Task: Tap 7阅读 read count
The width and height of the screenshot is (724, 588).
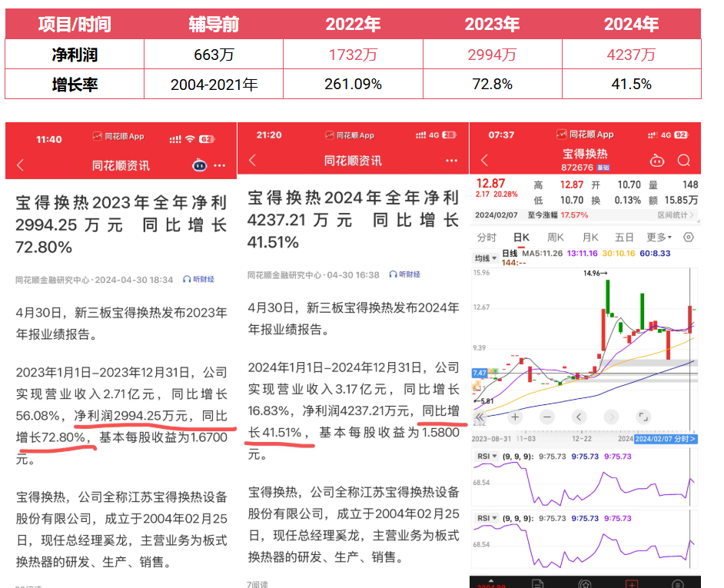Action: point(257,584)
